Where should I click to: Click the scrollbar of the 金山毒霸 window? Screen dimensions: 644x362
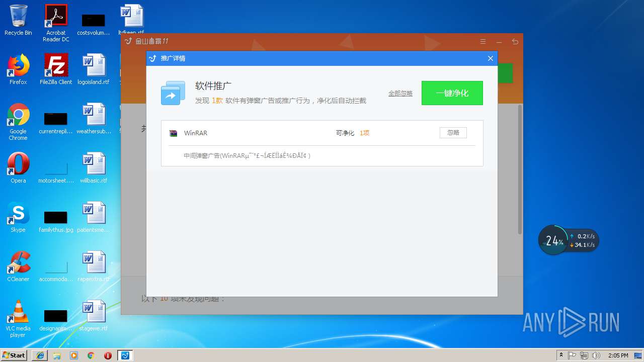point(520,169)
